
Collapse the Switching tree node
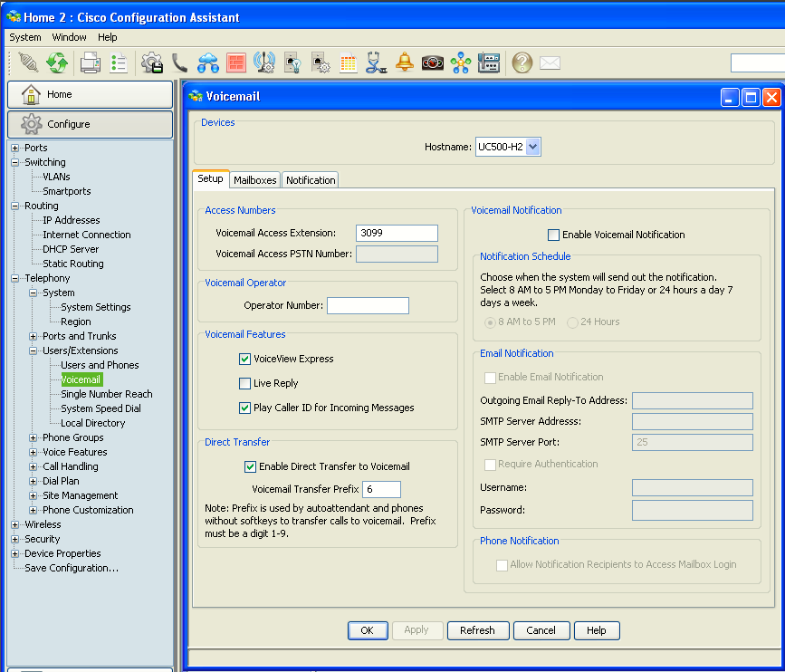click(15, 162)
